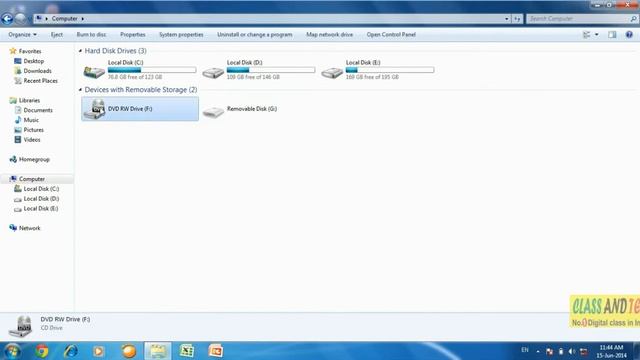Open Uninstall or change a program
The width and height of the screenshot is (640, 360).
255,35
